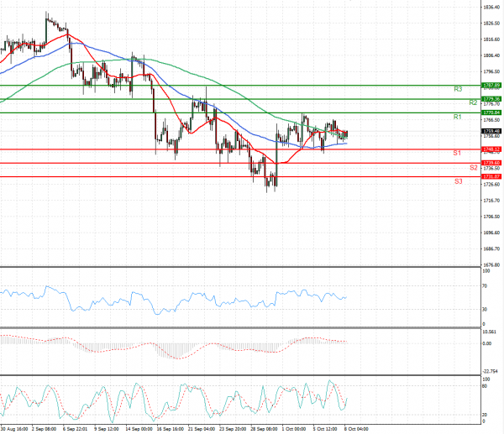Image resolution: width=504 pixels, height=434 pixels.
Task: Click the R3 resistance level label
Action: pos(458,89)
